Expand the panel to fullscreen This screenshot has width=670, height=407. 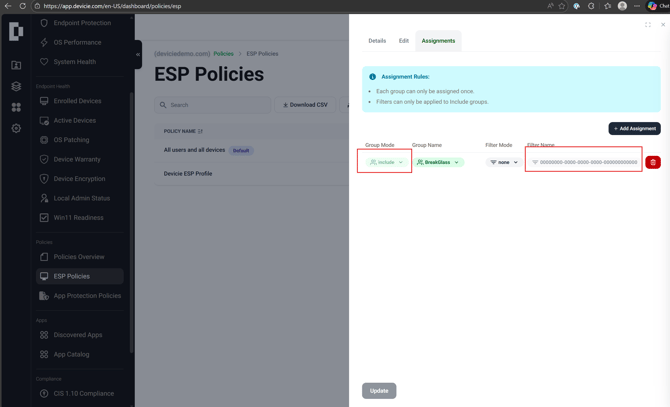point(648,25)
